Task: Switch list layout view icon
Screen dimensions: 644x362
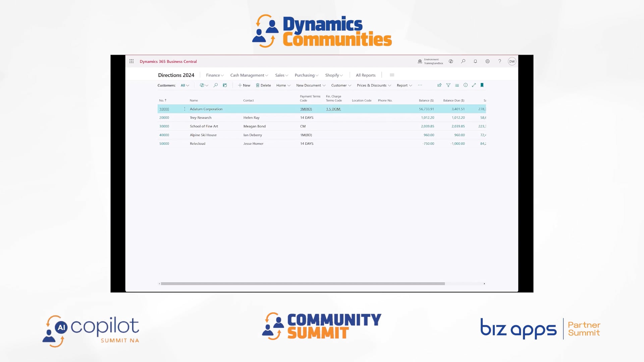Action: coord(457,85)
